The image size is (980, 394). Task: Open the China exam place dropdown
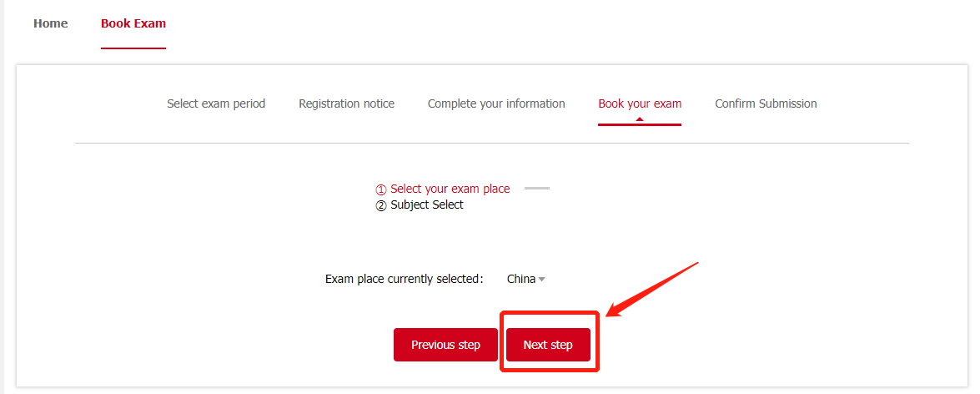click(x=521, y=279)
